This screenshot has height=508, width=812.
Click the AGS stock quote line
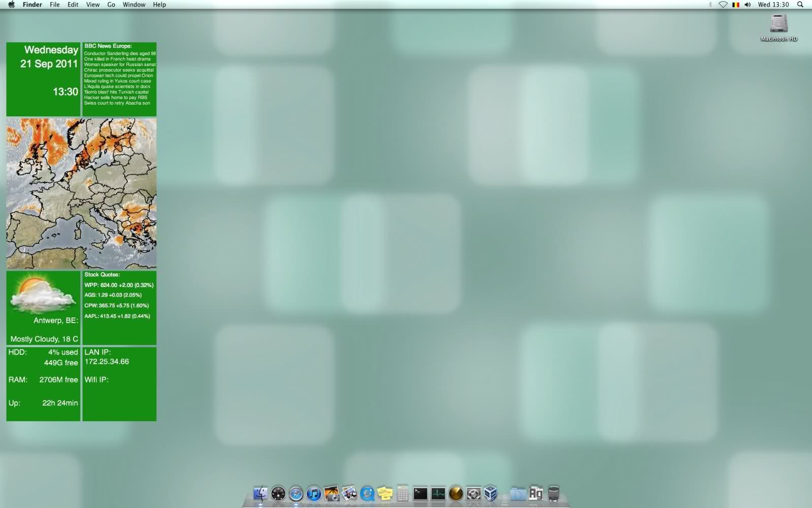pyautogui.click(x=113, y=295)
